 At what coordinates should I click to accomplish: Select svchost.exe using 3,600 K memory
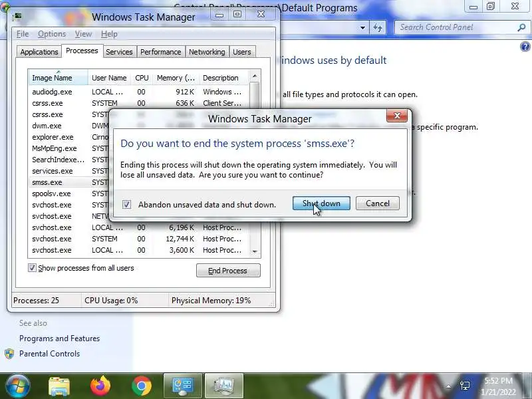[138, 250]
